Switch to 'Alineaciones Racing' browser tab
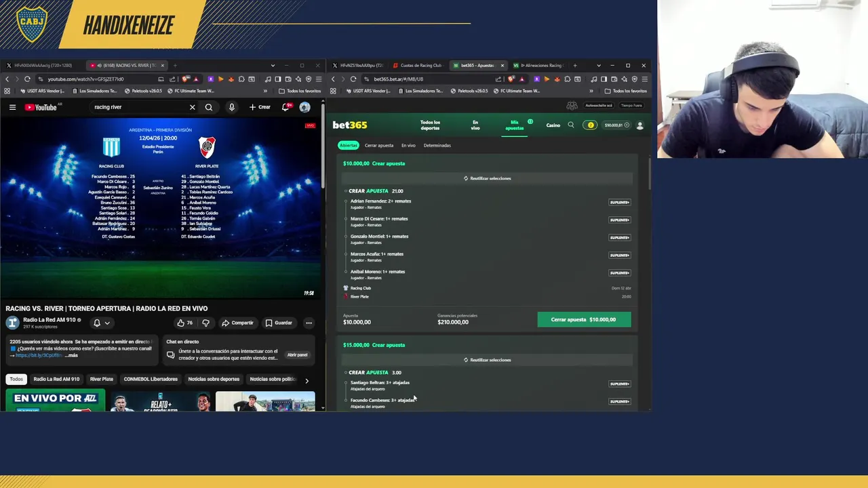This screenshot has height=488, width=868. point(538,66)
